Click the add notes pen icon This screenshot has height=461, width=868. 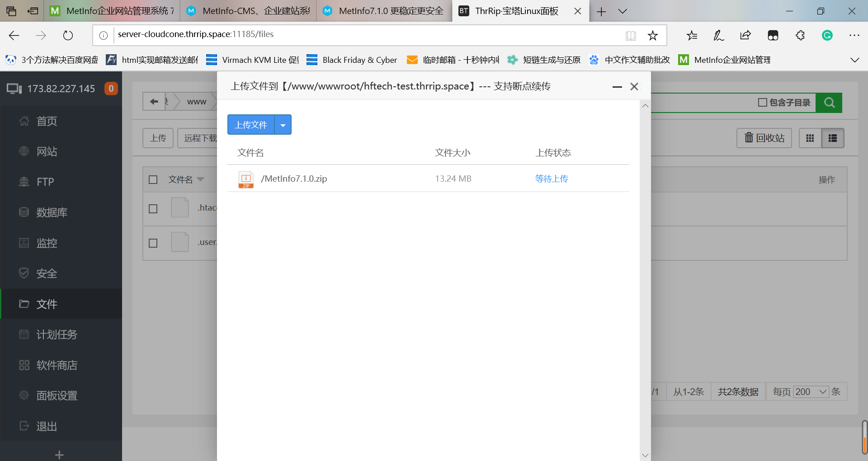coord(719,35)
